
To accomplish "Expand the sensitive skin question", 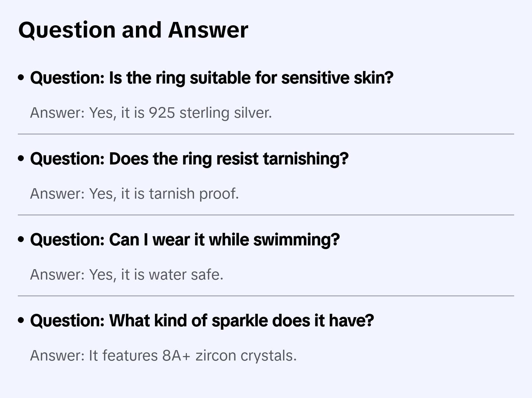I will point(211,78).
